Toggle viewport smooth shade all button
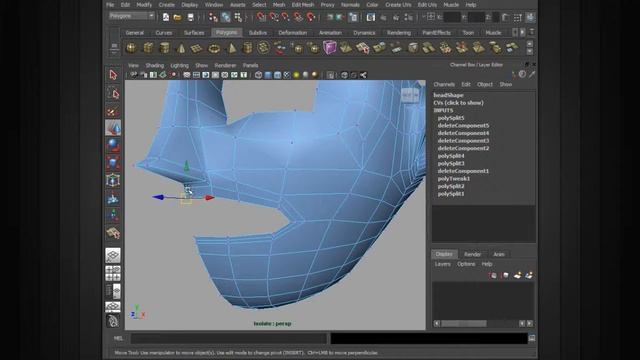This screenshot has width=640, height=360. pos(268,75)
